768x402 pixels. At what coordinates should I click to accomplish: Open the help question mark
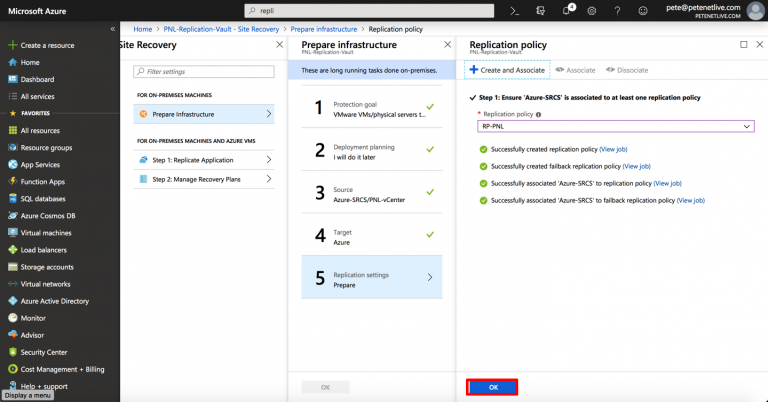(x=617, y=11)
